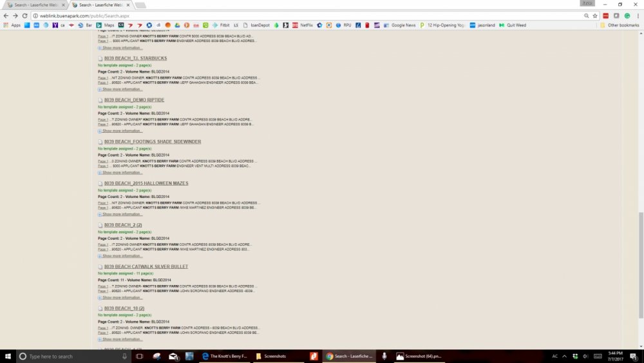Open the 8039 BEACH_2 (2) document

click(x=123, y=225)
